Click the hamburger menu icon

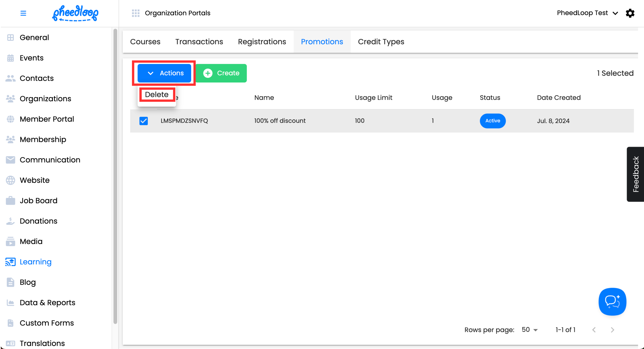(23, 13)
